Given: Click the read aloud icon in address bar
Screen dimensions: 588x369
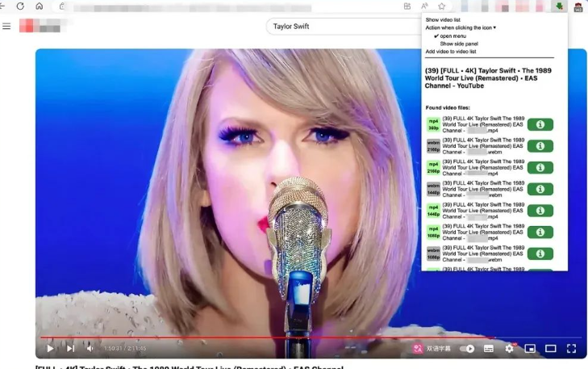Looking at the screenshot, I should (x=424, y=6).
